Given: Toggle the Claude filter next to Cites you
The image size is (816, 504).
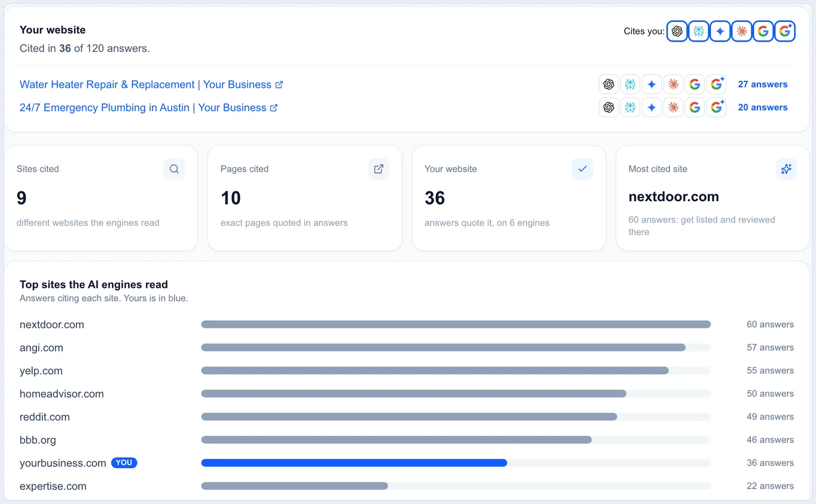Looking at the screenshot, I should click(742, 31).
